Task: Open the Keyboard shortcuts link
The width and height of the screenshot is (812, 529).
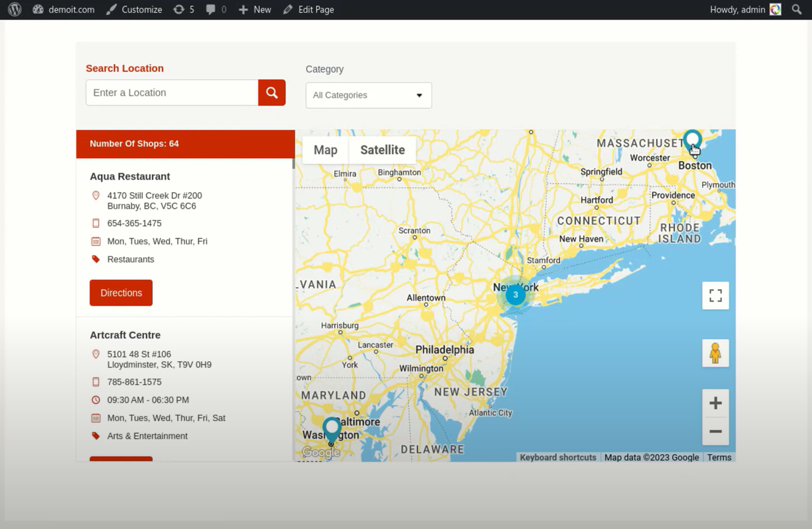Action: (x=558, y=457)
